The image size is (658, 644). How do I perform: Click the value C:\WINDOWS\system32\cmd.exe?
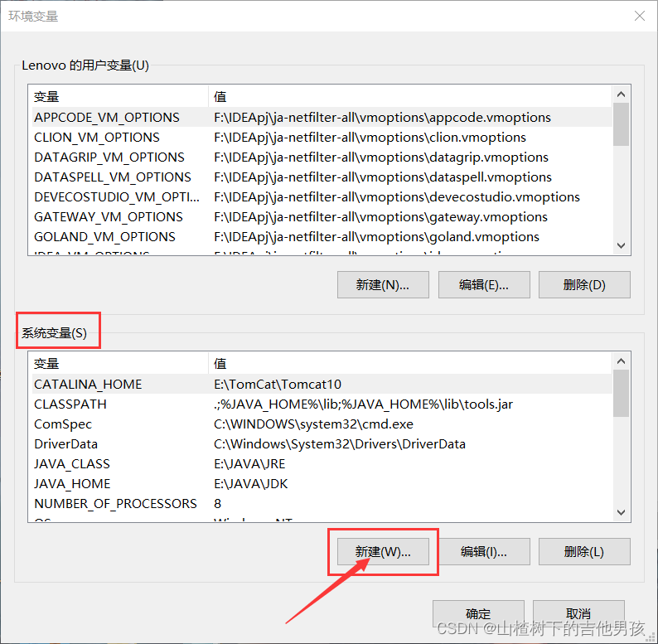coord(313,424)
